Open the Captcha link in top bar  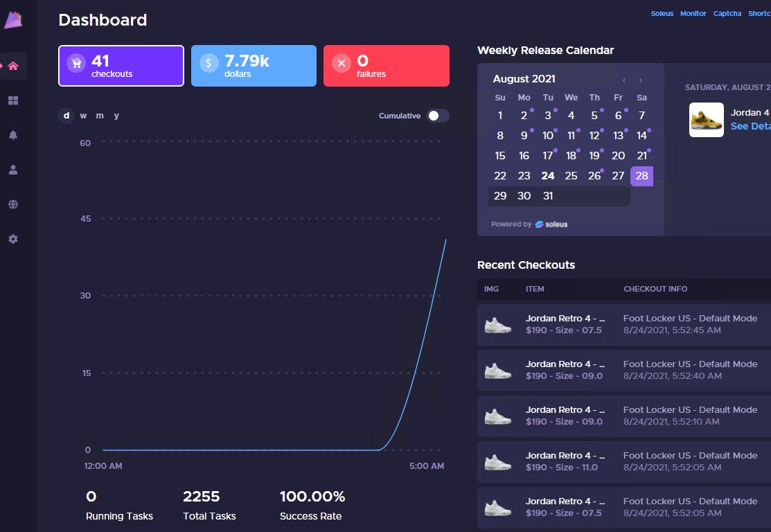[x=727, y=13]
